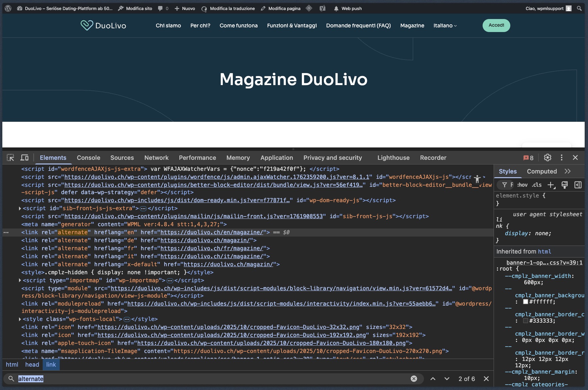Image resolution: width=588 pixels, height=390 pixels.
Task: Toggle the device toolbar emulation icon
Action: click(25, 157)
